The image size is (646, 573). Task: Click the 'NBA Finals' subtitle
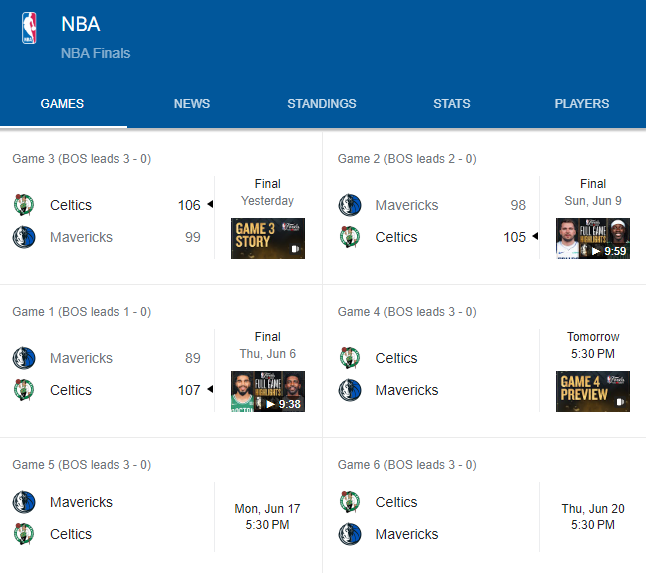(96, 53)
